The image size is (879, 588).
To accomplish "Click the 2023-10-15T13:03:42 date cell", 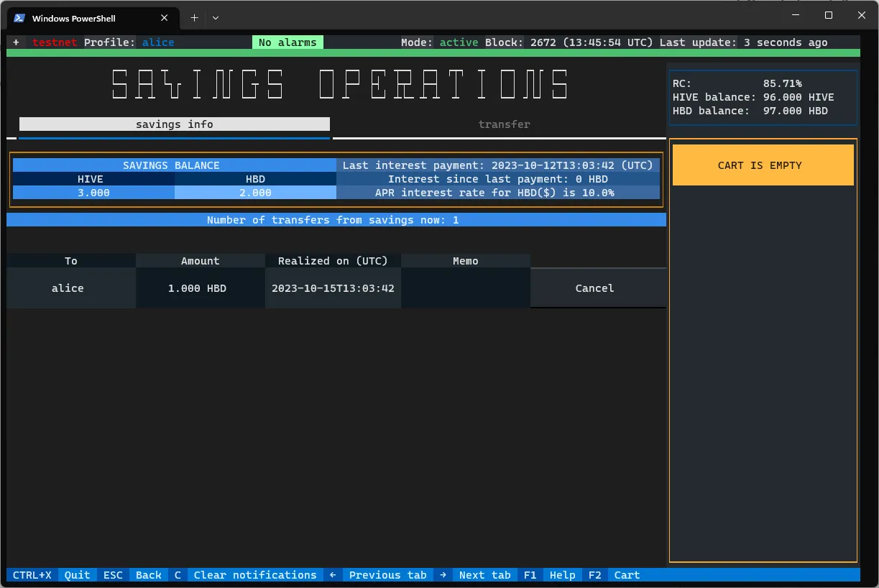I will coord(333,288).
